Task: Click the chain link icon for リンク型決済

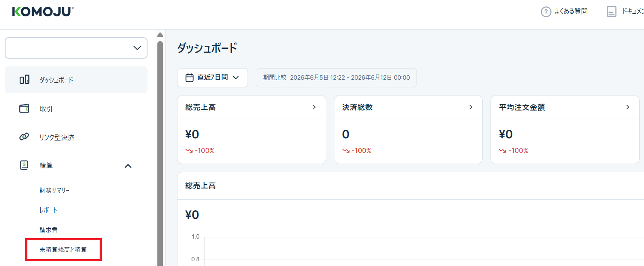Action: click(x=24, y=137)
